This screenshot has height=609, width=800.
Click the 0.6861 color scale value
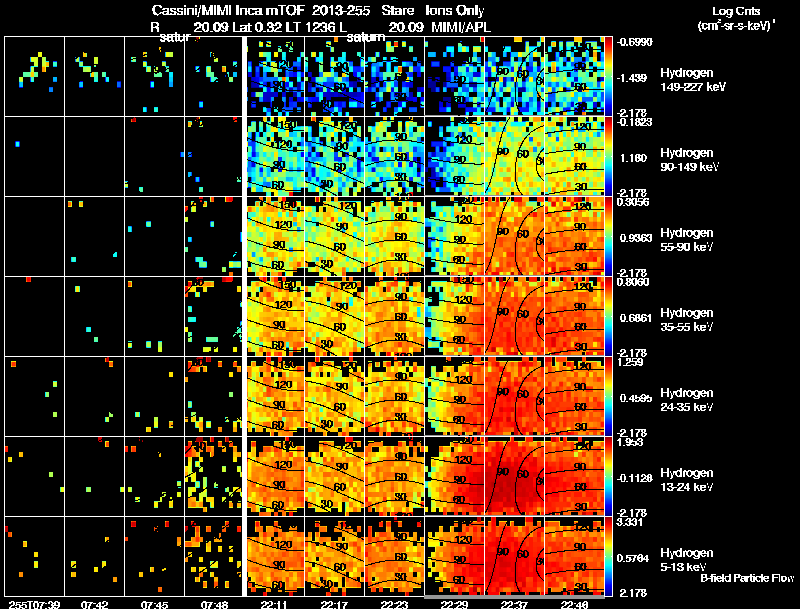tap(636, 318)
